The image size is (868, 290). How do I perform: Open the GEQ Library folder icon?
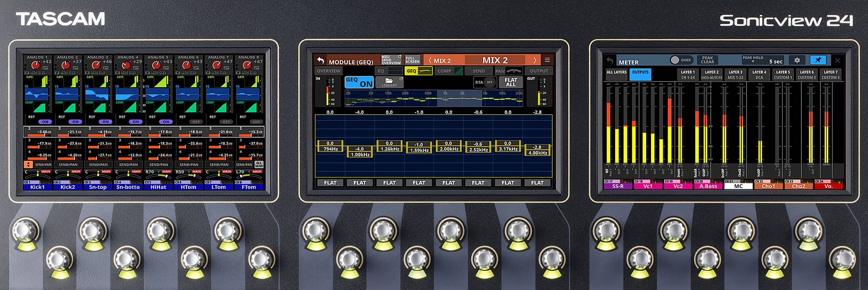point(389,82)
